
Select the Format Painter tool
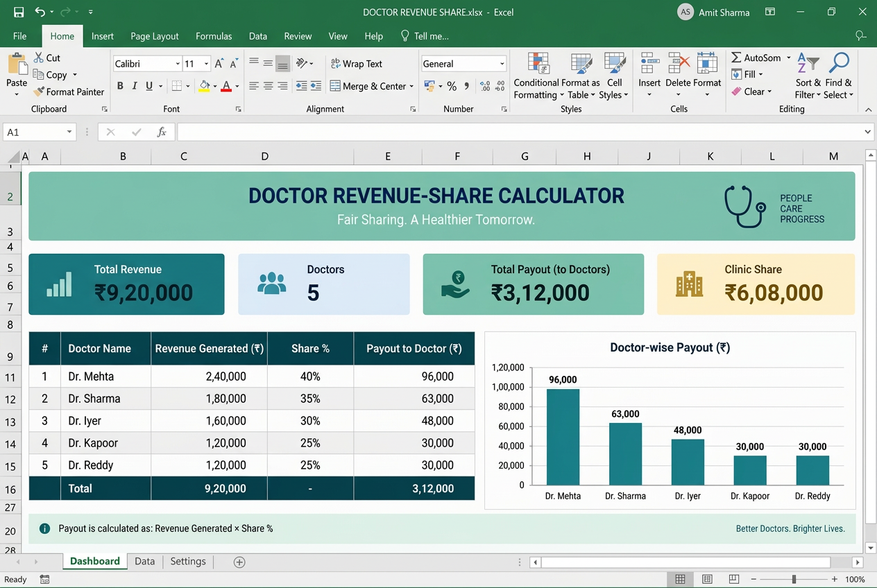[x=69, y=92]
